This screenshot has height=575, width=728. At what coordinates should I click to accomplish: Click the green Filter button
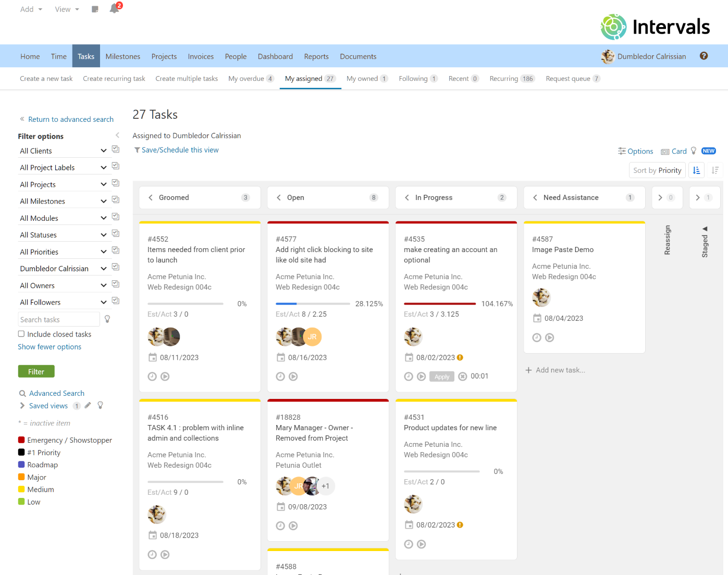[x=36, y=371]
